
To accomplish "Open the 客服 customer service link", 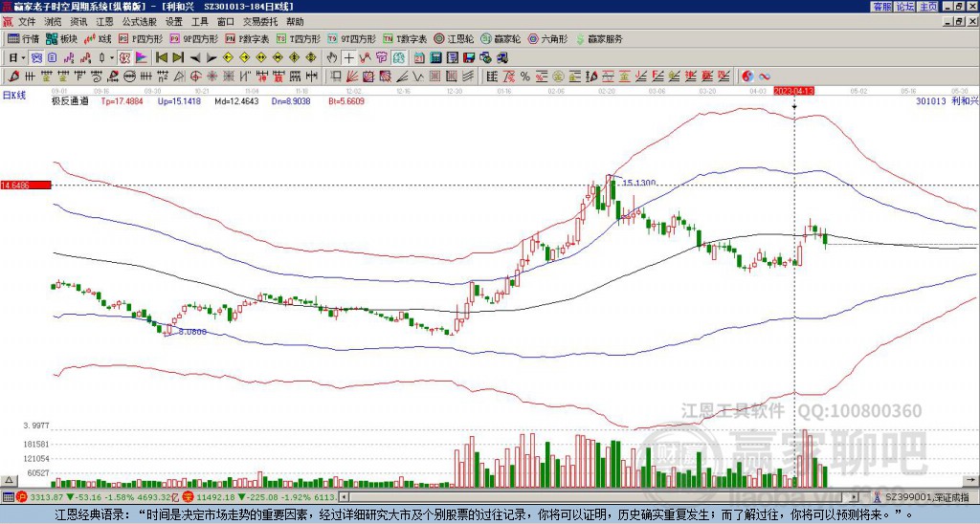I will click(x=881, y=7).
